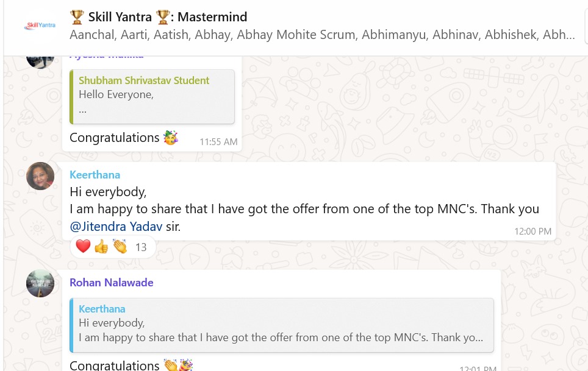This screenshot has height=371, width=588.
Task: Click Rohan's Congratulations reply text
Action: pos(115,366)
